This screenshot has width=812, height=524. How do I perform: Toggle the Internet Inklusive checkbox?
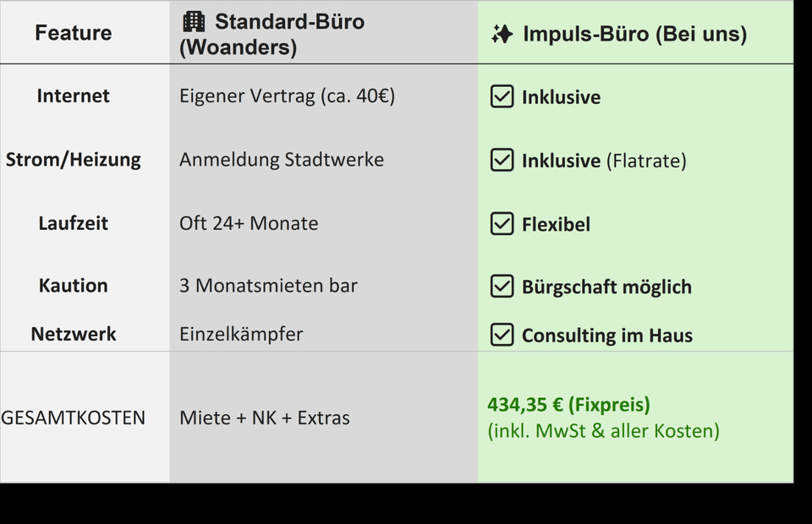(502, 96)
